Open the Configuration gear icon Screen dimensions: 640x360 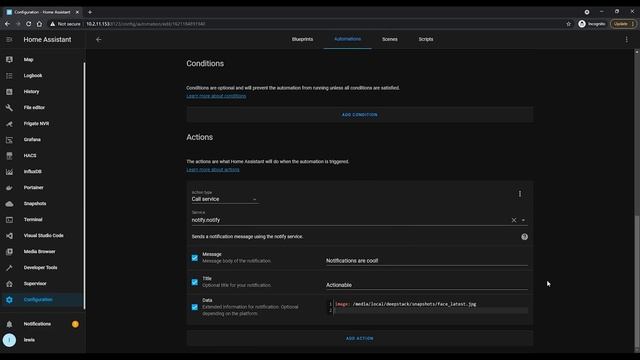[x=9, y=300]
